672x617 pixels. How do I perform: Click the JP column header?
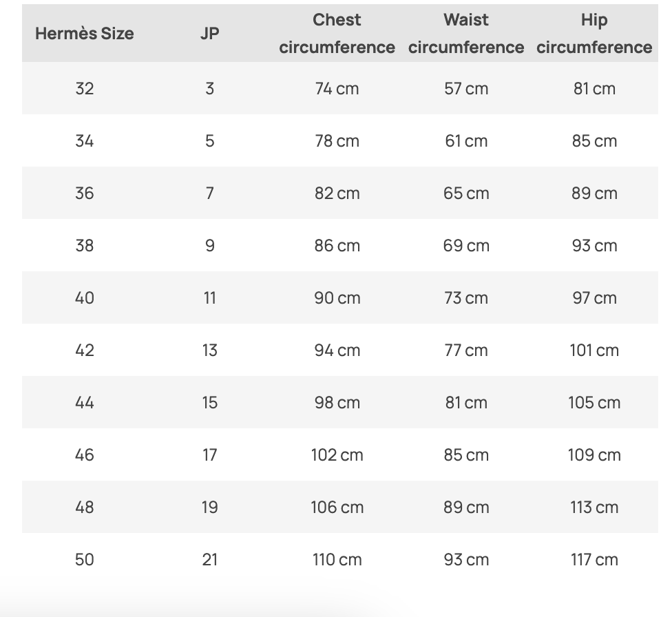(210, 33)
